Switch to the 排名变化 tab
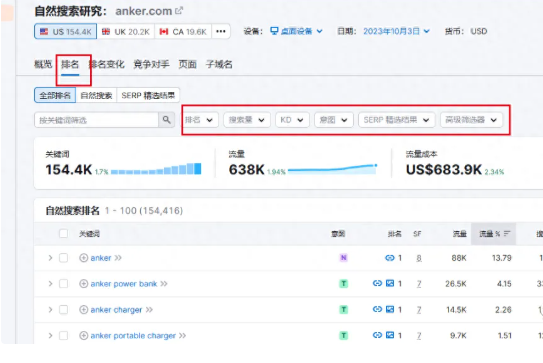The height and width of the screenshot is (363, 543). pos(106,64)
